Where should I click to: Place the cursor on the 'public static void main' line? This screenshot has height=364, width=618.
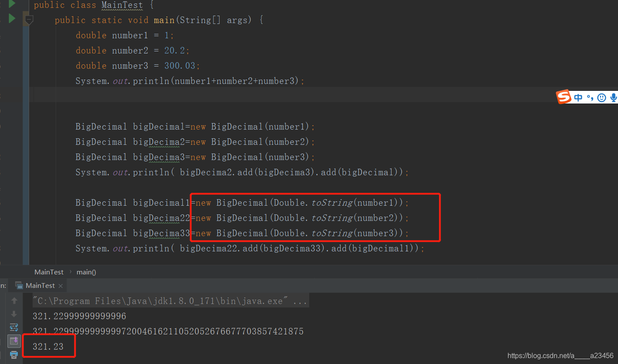(159, 20)
